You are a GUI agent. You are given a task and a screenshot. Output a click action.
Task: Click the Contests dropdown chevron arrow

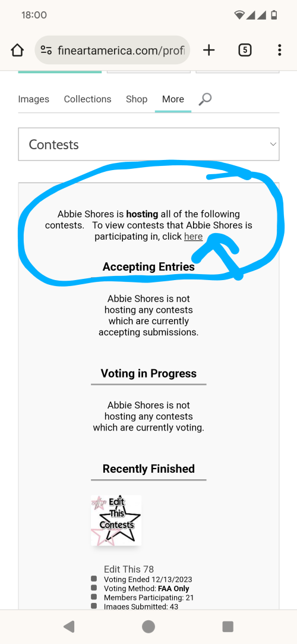point(273,144)
